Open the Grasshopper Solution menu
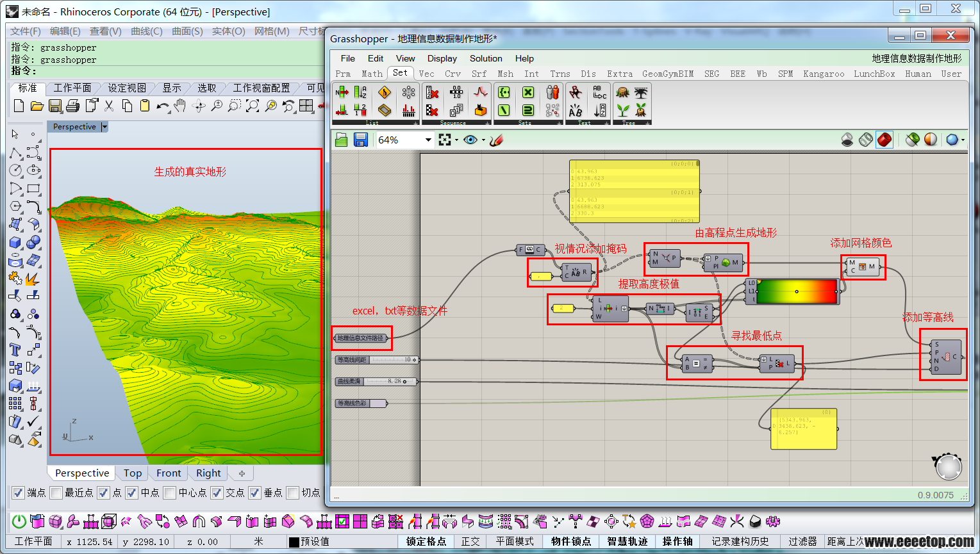This screenshot has width=980, height=554. [486, 58]
